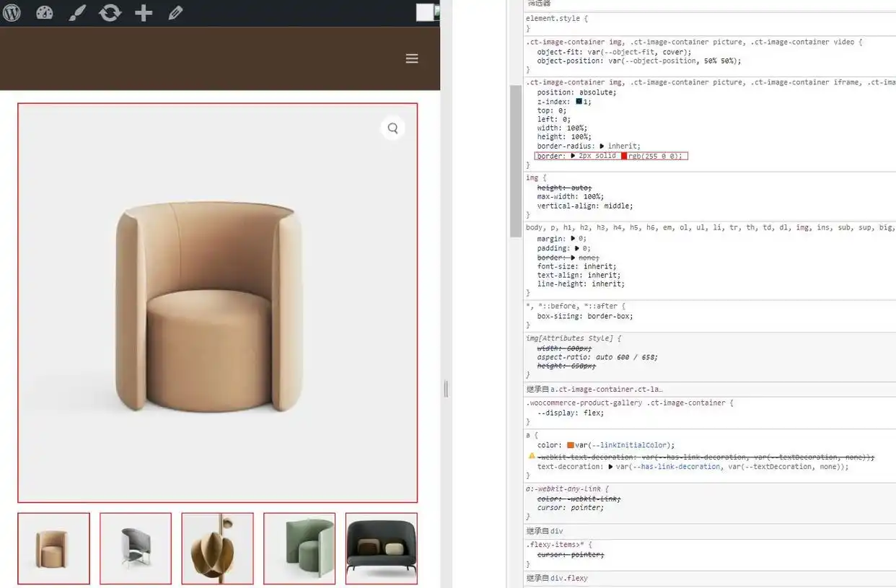Expand the border-radius property triangle

point(602,146)
